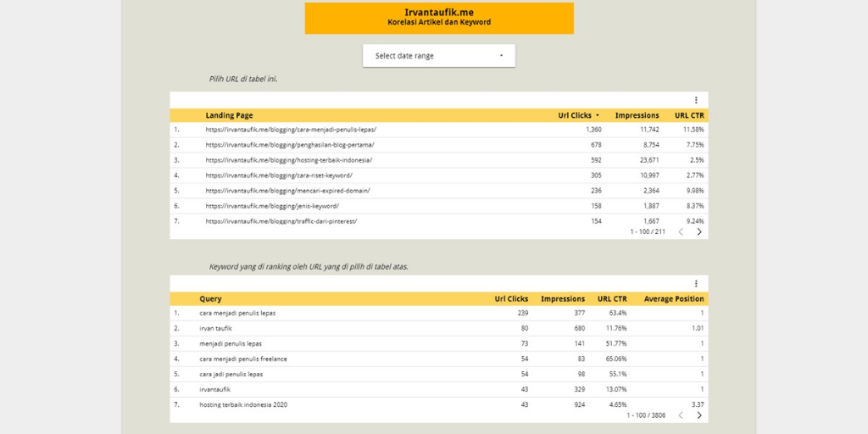Click the 1 - 100 / 211 pagination text
Image resolution: width=868 pixels, height=434 pixels.
pyautogui.click(x=648, y=232)
